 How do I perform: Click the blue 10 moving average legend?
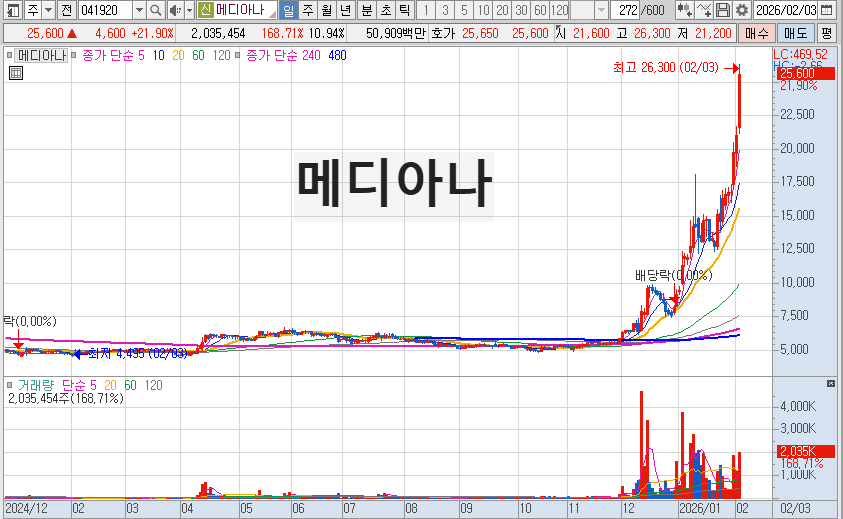pyautogui.click(x=158, y=55)
